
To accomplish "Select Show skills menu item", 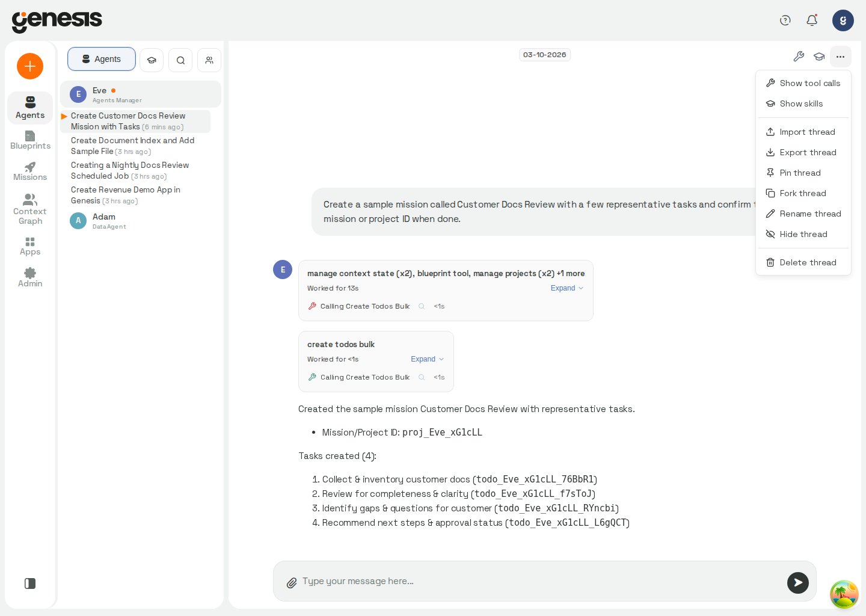I will coord(803,103).
